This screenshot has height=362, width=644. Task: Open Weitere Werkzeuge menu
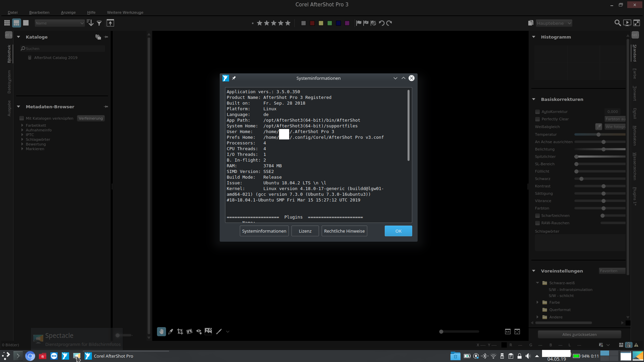click(x=125, y=12)
